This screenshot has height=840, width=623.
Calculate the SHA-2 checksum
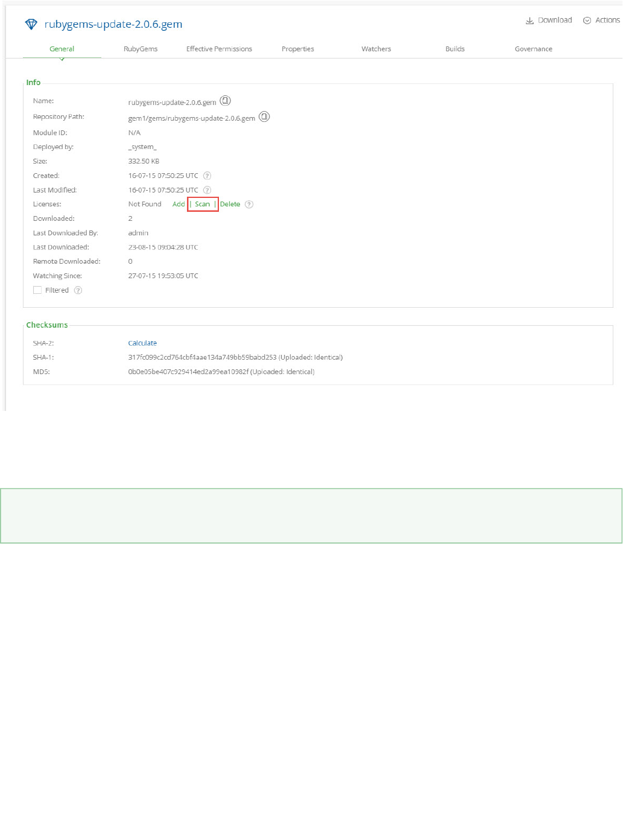pyautogui.click(x=142, y=343)
